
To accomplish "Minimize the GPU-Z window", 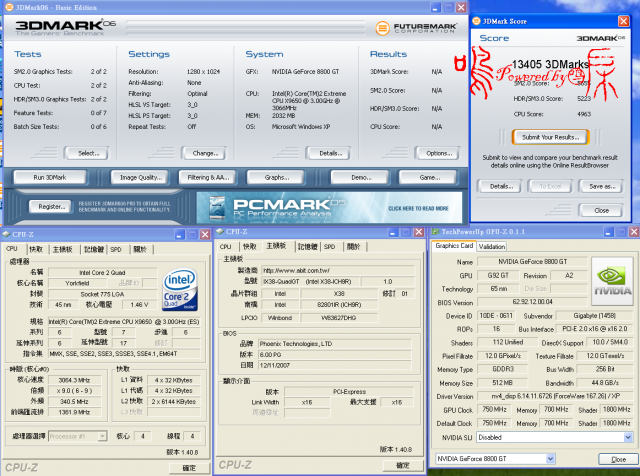I will coord(608,232).
